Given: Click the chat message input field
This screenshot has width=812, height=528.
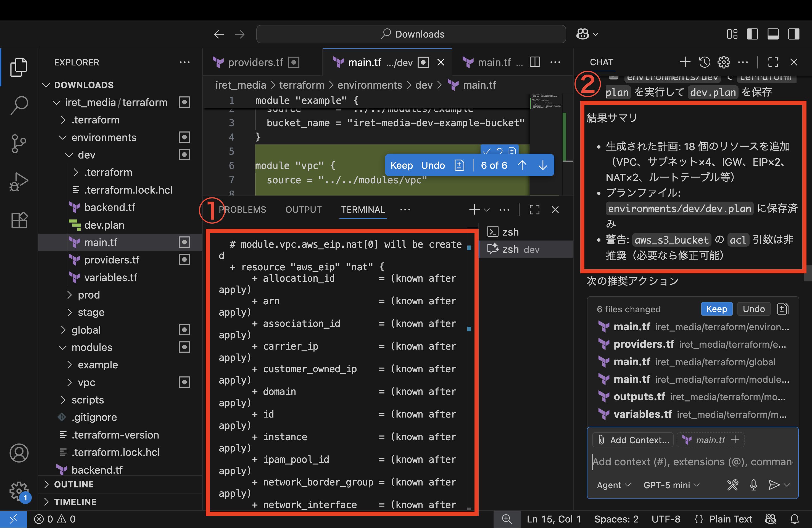Looking at the screenshot, I should click(x=693, y=461).
